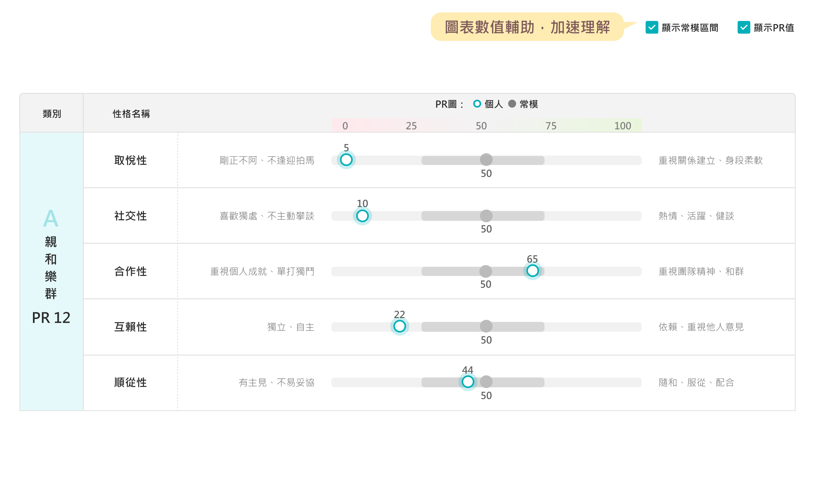Uncheck the 顯示PR值 checkbox
815x504 pixels.
[744, 27]
